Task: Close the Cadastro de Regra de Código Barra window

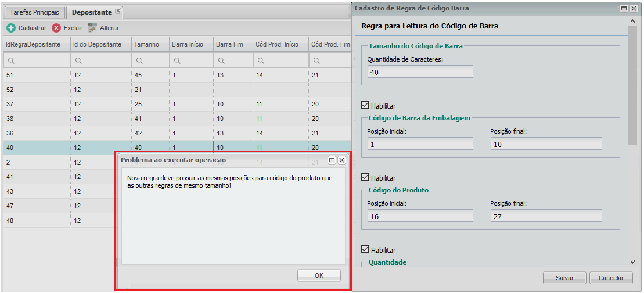Action: pyautogui.click(x=634, y=8)
